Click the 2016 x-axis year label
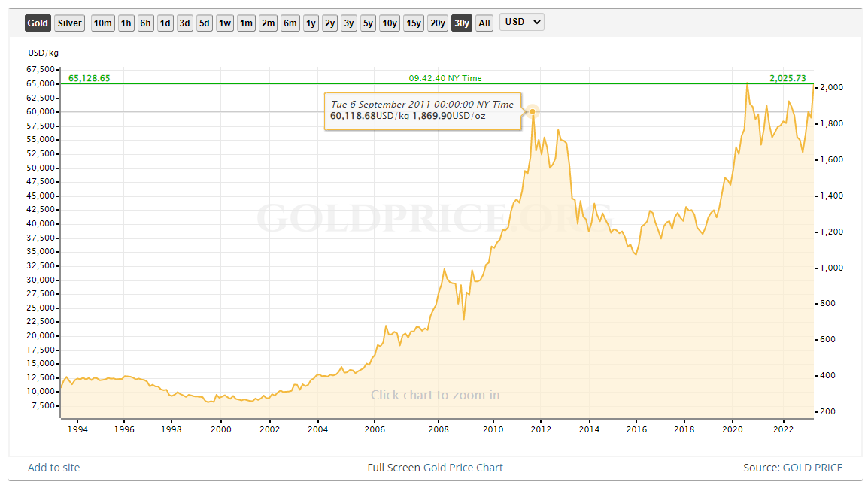Viewport: 868px width, 485px height. point(636,429)
